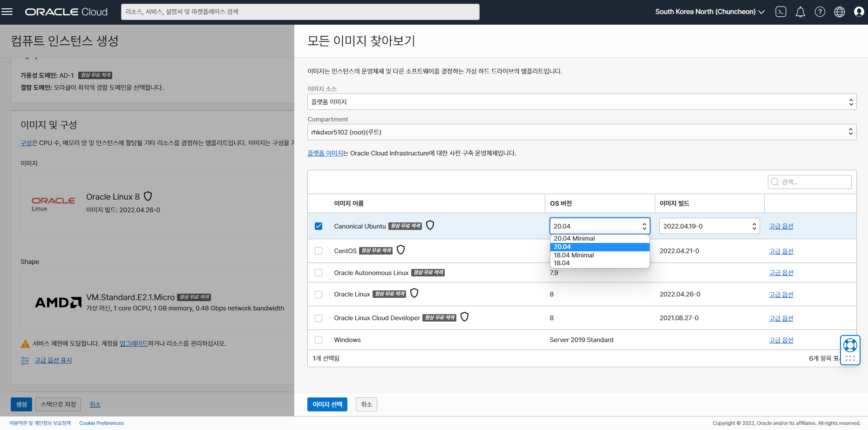Click the Server 2019 Standard version cell
868x430 pixels.
pyautogui.click(x=581, y=340)
